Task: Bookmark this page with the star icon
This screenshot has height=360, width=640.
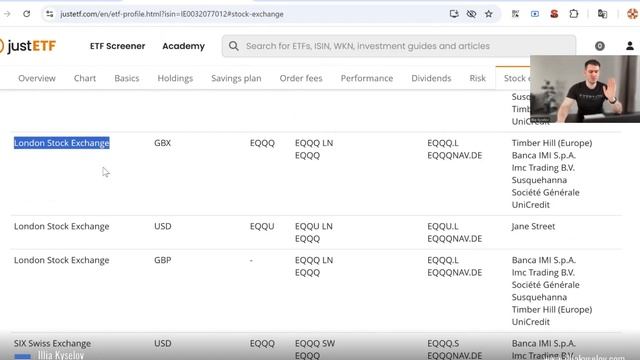Action: coord(489,14)
